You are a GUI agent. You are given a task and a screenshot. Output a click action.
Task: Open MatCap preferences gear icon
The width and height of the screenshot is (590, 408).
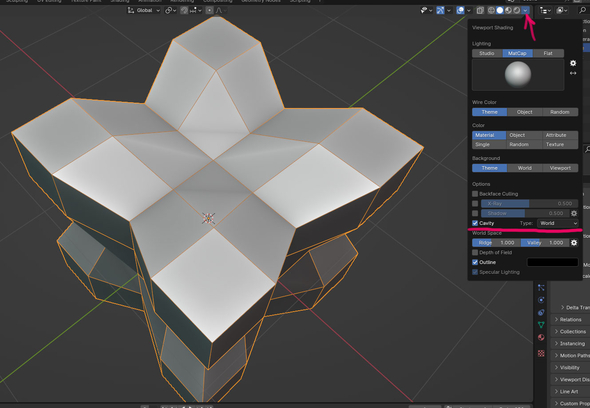click(573, 63)
